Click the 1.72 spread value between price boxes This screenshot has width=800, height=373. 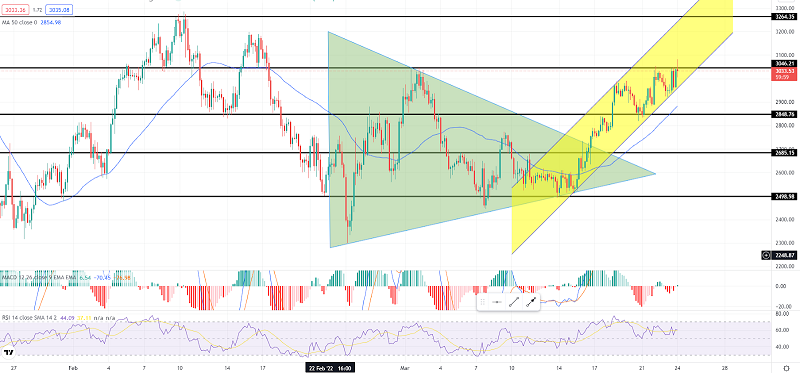point(36,9)
